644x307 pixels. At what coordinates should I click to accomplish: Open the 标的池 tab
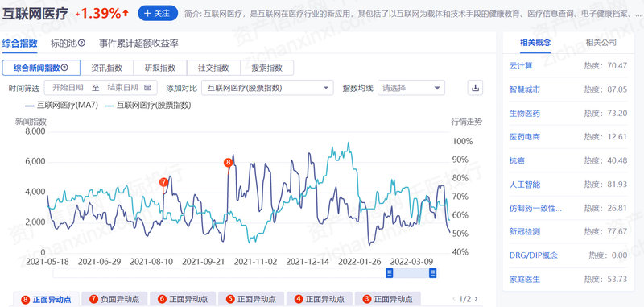pos(64,44)
